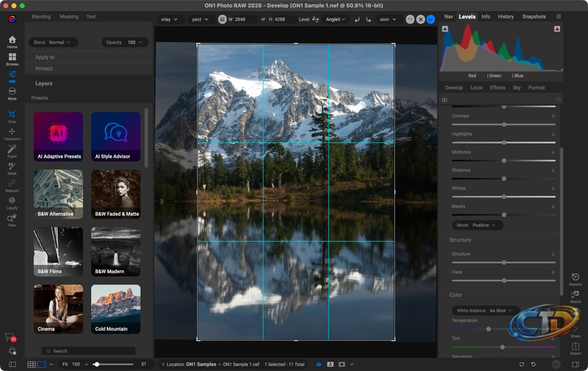The image size is (588, 371).
Task: Open the Mode Positive dropdown
Action: coord(477,225)
